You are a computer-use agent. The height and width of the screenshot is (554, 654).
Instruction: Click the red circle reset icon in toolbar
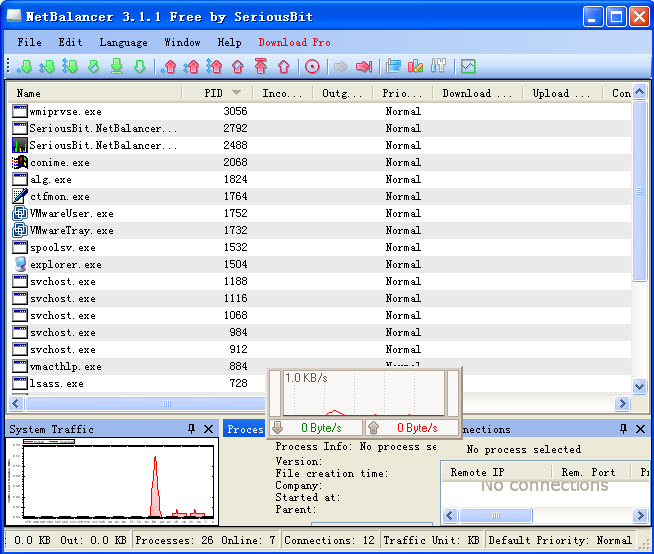(312, 67)
